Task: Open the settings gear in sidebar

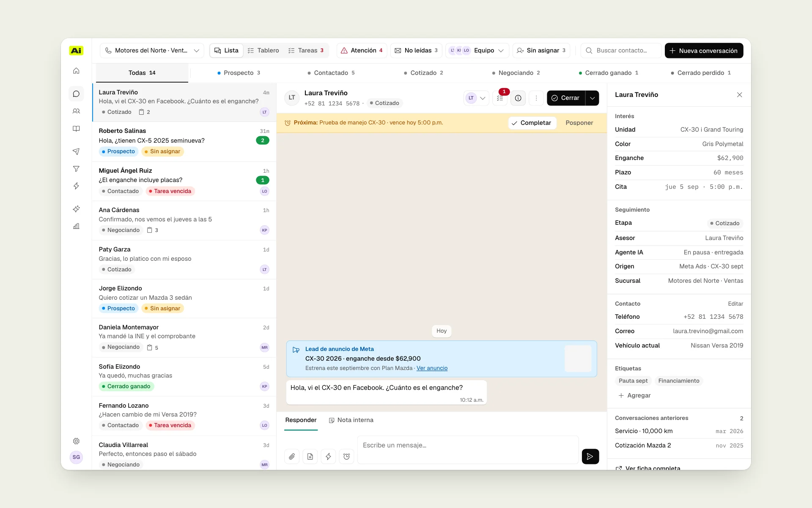Action: click(x=76, y=441)
